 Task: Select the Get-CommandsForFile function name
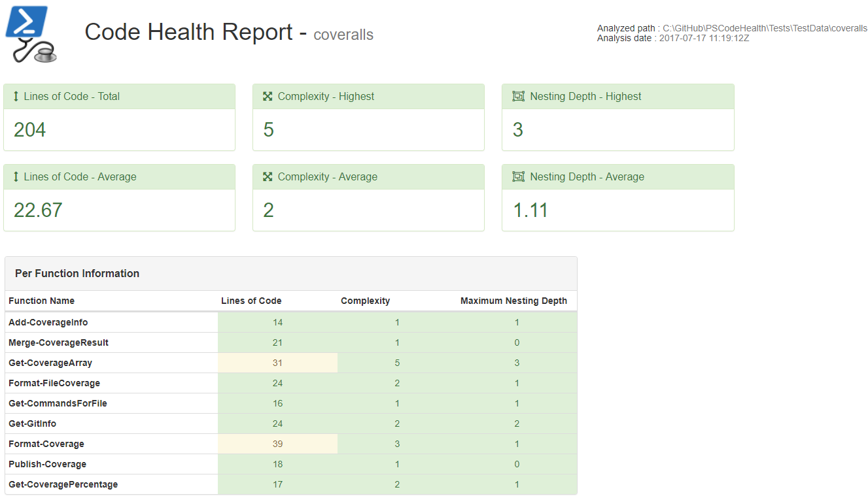click(x=58, y=403)
